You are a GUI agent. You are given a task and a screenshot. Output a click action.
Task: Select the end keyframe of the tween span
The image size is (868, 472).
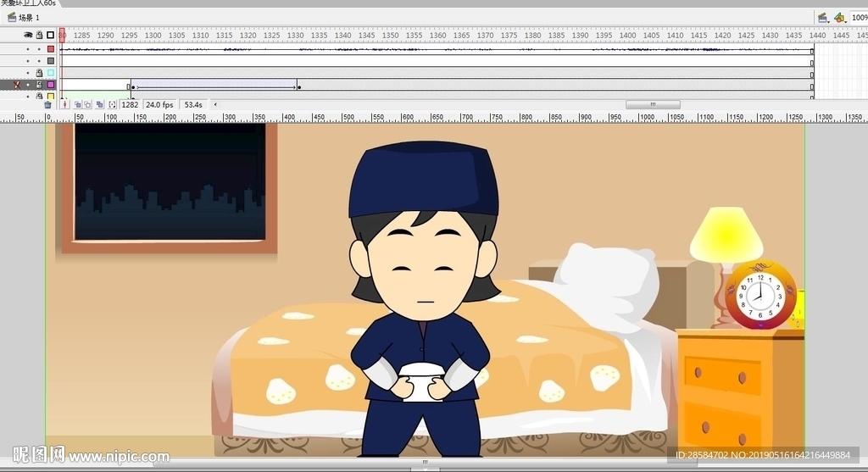tap(298, 86)
